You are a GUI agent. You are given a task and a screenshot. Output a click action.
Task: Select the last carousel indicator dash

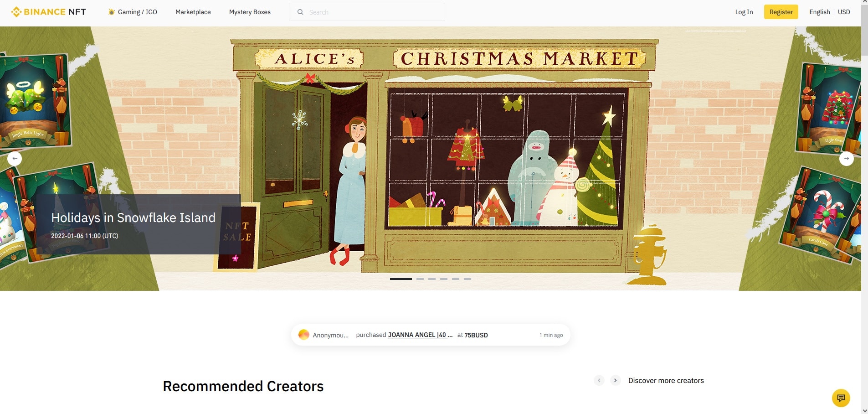coord(467,279)
